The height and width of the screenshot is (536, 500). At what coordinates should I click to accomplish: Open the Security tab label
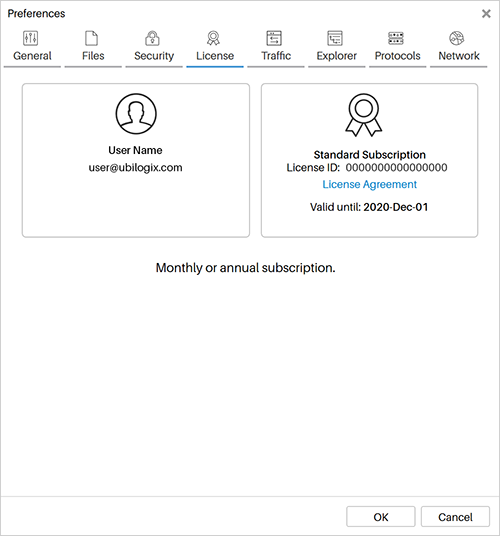tap(154, 56)
